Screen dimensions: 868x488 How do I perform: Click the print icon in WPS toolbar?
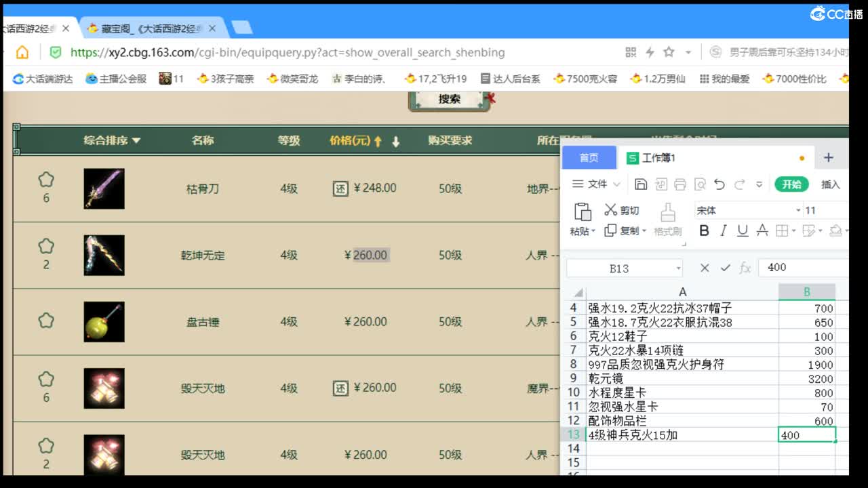point(680,184)
